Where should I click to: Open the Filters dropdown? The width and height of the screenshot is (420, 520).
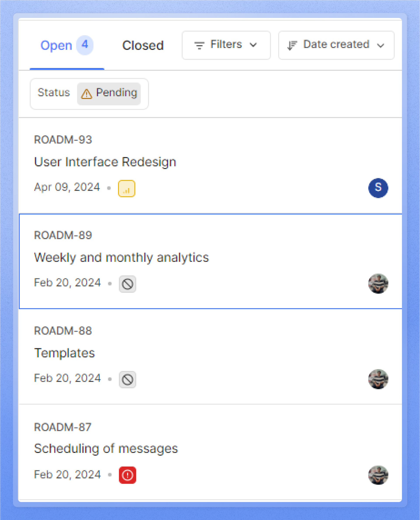coord(226,45)
